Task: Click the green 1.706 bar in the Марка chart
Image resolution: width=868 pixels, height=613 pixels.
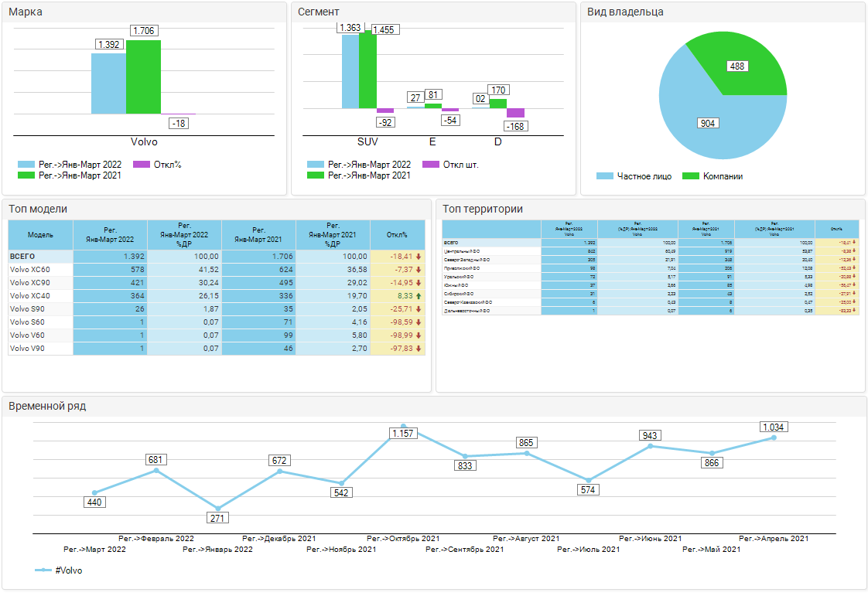Action: (x=143, y=77)
